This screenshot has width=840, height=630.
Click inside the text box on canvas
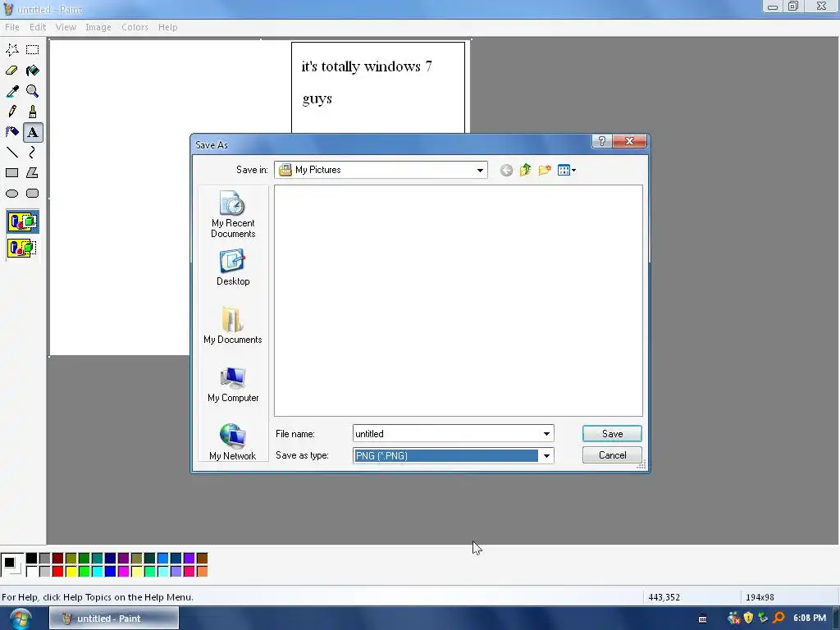[377, 87]
